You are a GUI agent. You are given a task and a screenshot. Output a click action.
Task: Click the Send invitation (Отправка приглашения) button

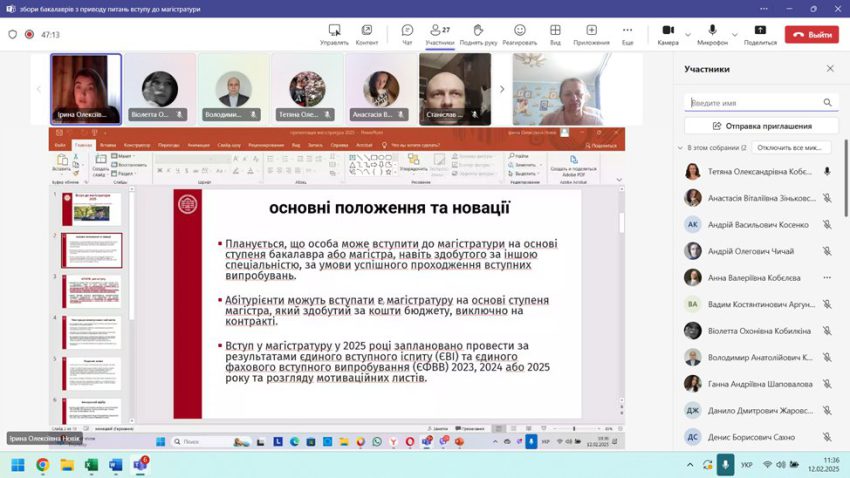[x=762, y=126]
